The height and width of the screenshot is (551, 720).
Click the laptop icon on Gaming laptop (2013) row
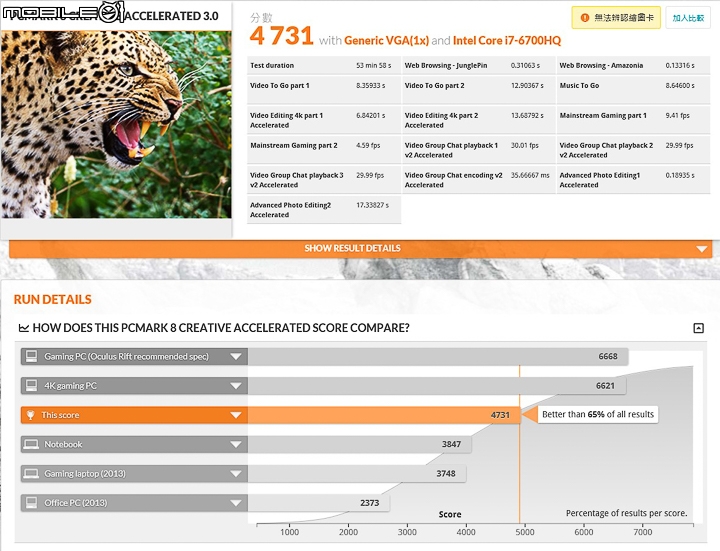pyautogui.click(x=31, y=474)
